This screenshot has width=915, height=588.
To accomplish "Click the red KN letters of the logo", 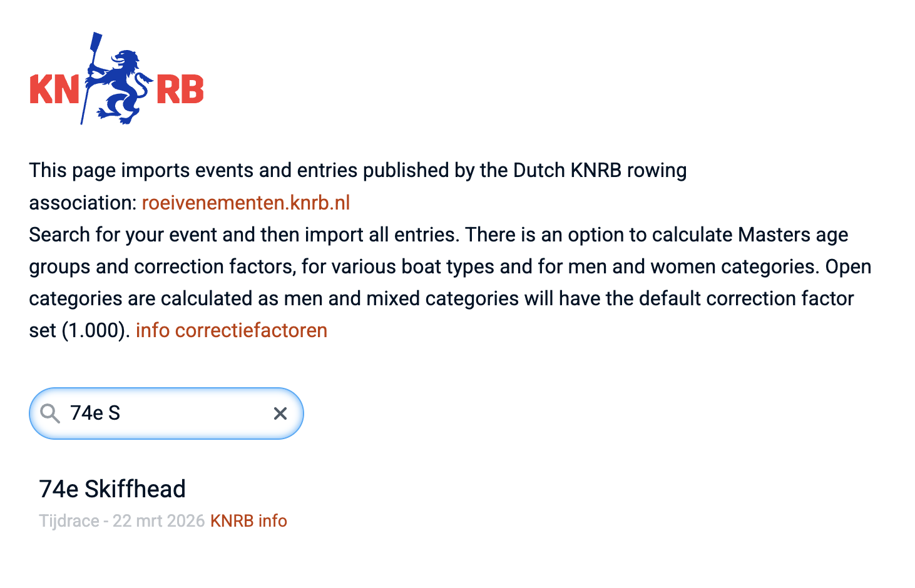I will click(54, 89).
